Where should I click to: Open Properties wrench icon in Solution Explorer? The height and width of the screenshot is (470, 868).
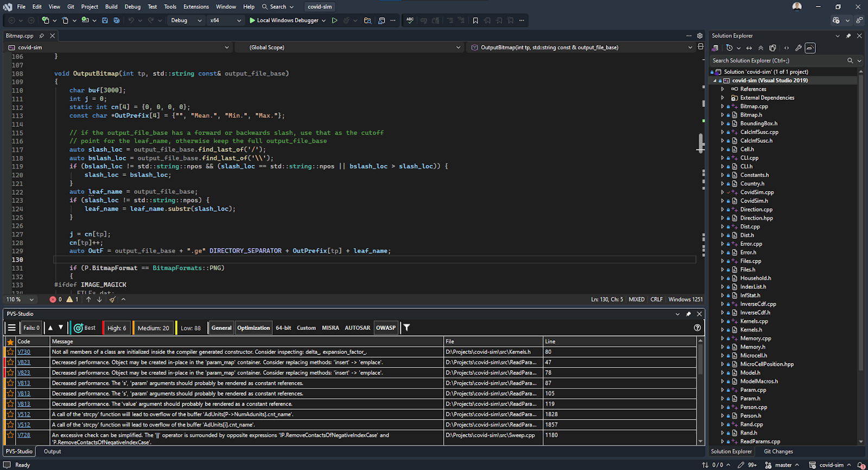click(798, 48)
